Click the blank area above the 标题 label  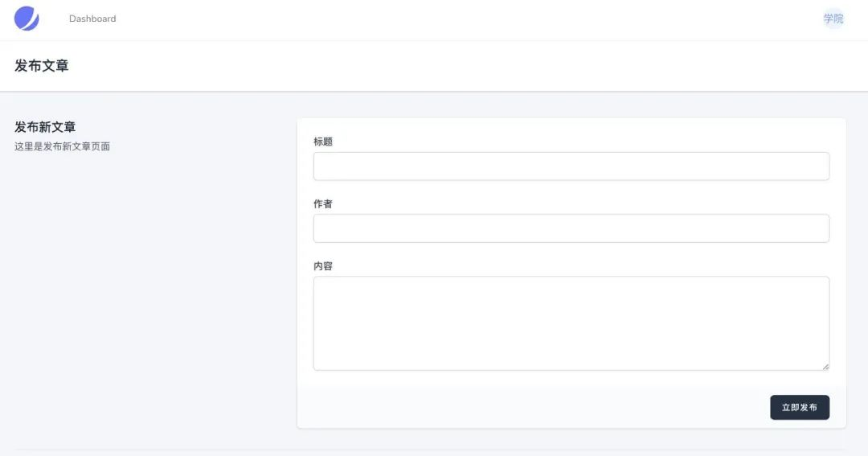tap(571, 126)
